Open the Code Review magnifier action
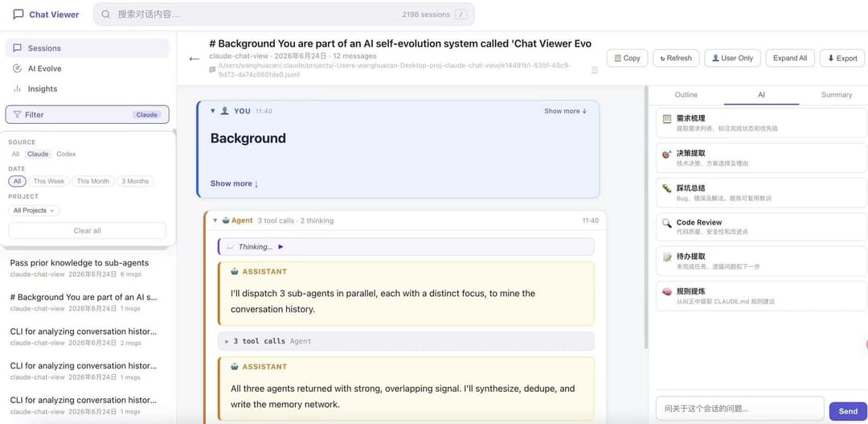Viewport: 868px width, 424px height. click(x=760, y=226)
